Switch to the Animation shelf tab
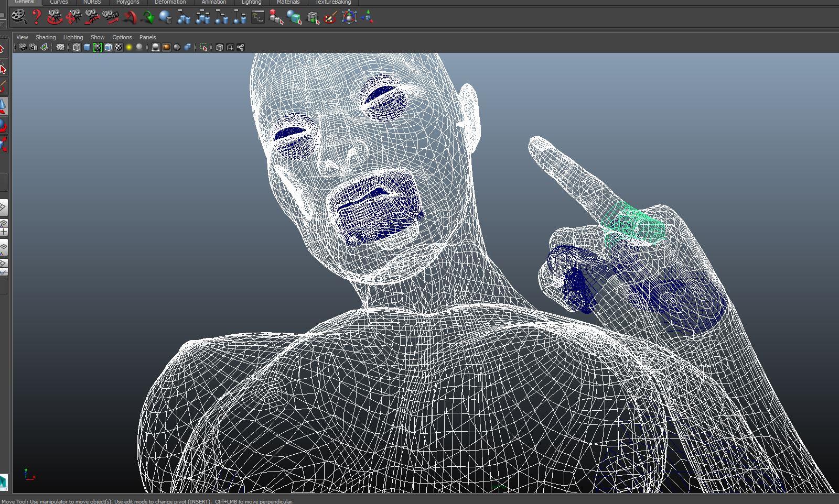Image resolution: width=839 pixels, height=504 pixels. (214, 2)
